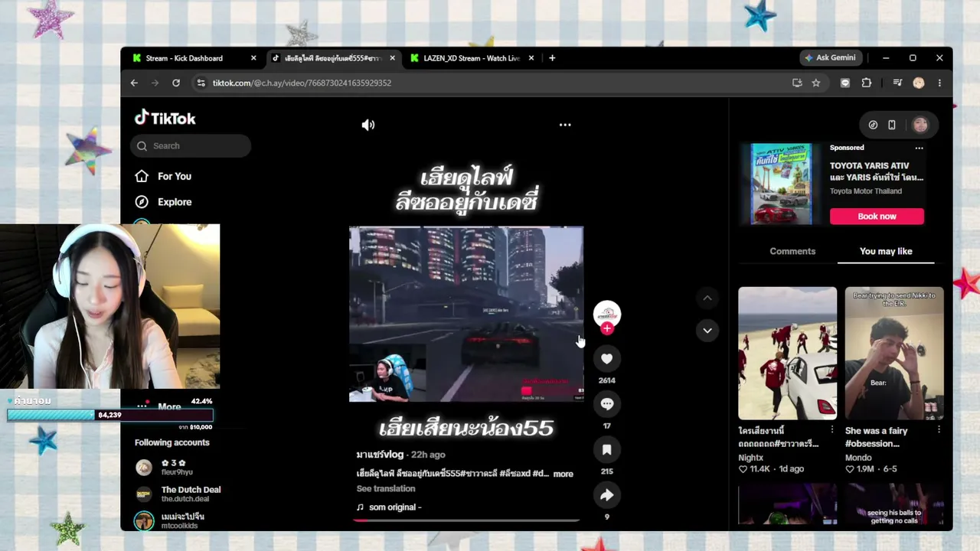980x551 pixels.
Task: Switch to the Comments tab
Action: [x=792, y=251]
